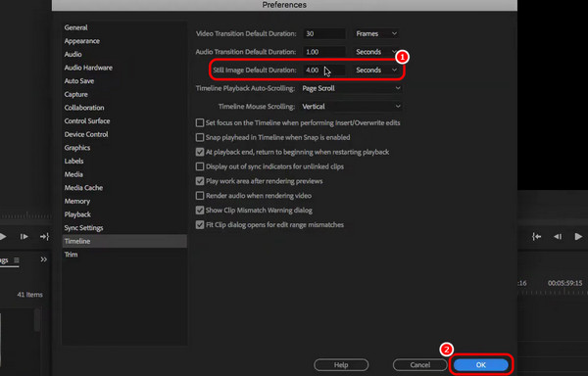The width and height of the screenshot is (588, 376).
Task: Click Go to Out icon in Source monitor
Action: pyautogui.click(x=45, y=237)
